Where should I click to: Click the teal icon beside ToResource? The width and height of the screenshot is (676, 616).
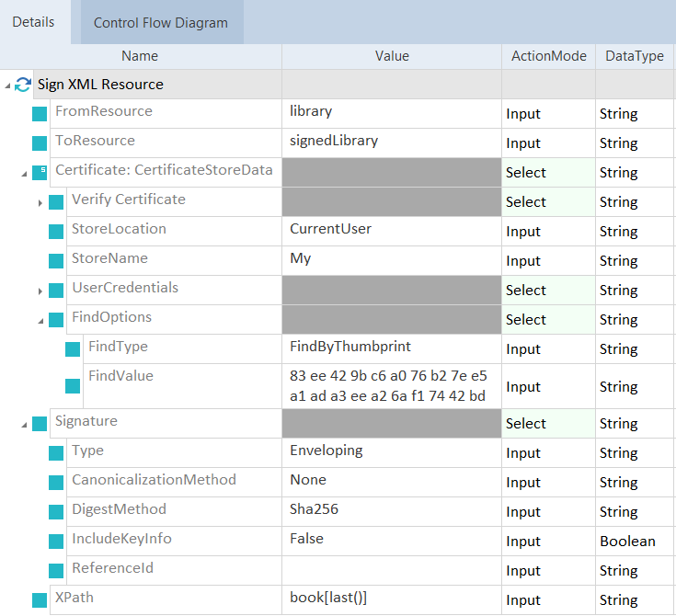point(40,143)
